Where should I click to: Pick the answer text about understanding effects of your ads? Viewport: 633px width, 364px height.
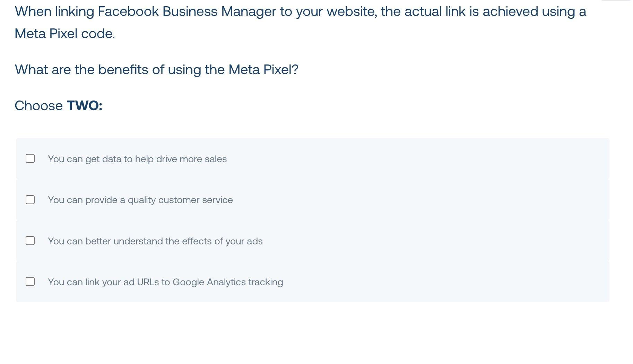pyautogui.click(x=155, y=241)
